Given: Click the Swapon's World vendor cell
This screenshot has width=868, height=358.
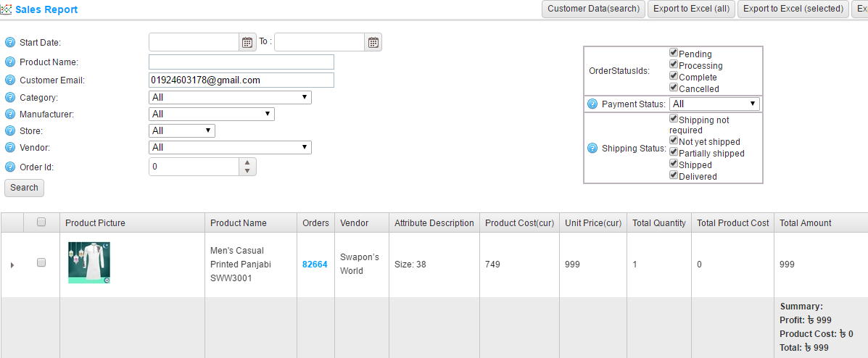Looking at the screenshot, I should (x=360, y=264).
